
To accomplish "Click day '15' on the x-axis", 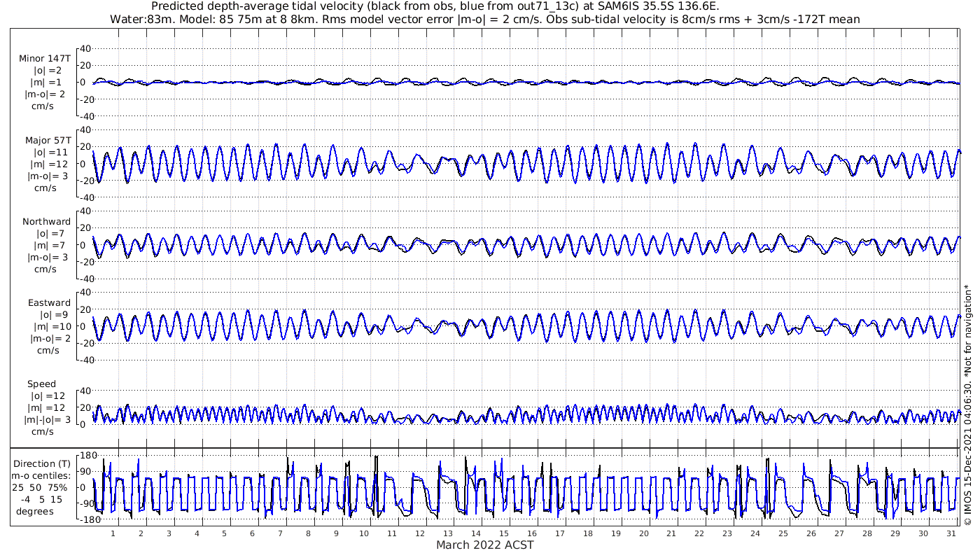I will click(x=503, y=533).
